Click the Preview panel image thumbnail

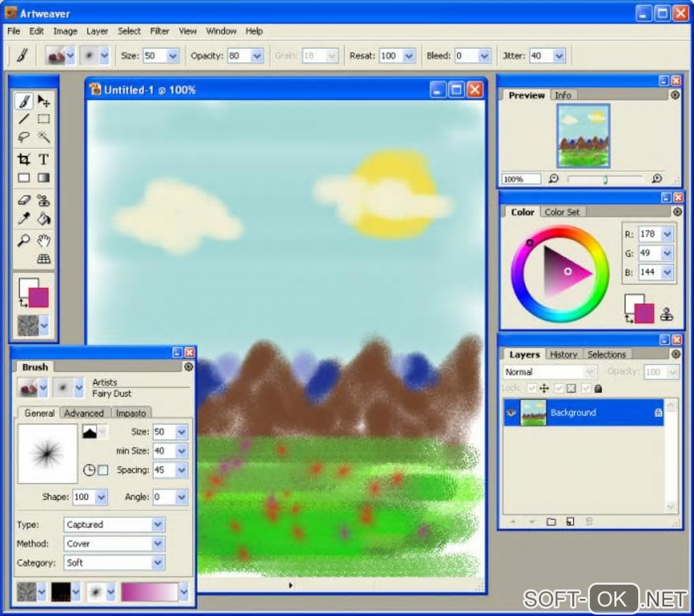tap(584, 135)
